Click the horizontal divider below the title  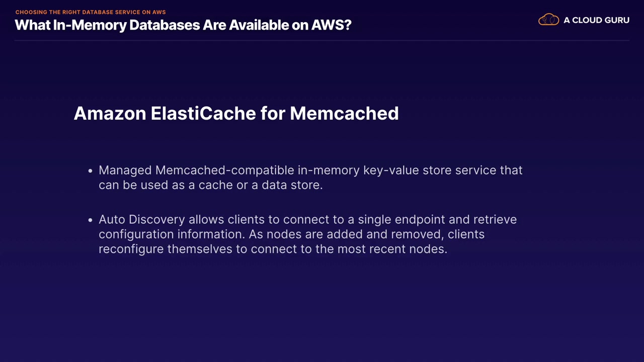(322, 40)
